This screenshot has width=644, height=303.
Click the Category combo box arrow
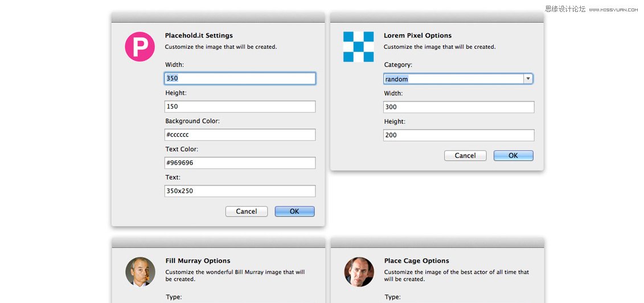click(528, 79)
